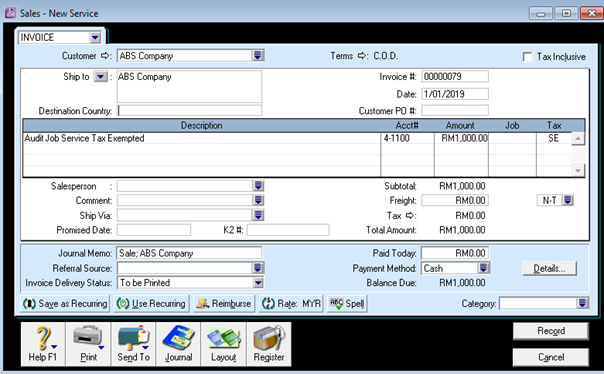Minimize the Sales - New Service window

coord(541,13)
